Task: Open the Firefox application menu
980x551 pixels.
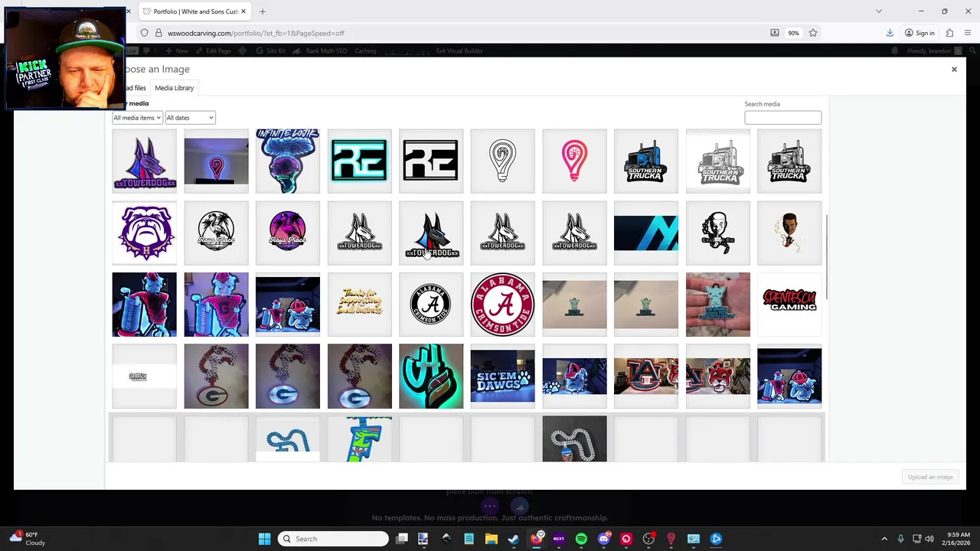Action: pos(969,33)
